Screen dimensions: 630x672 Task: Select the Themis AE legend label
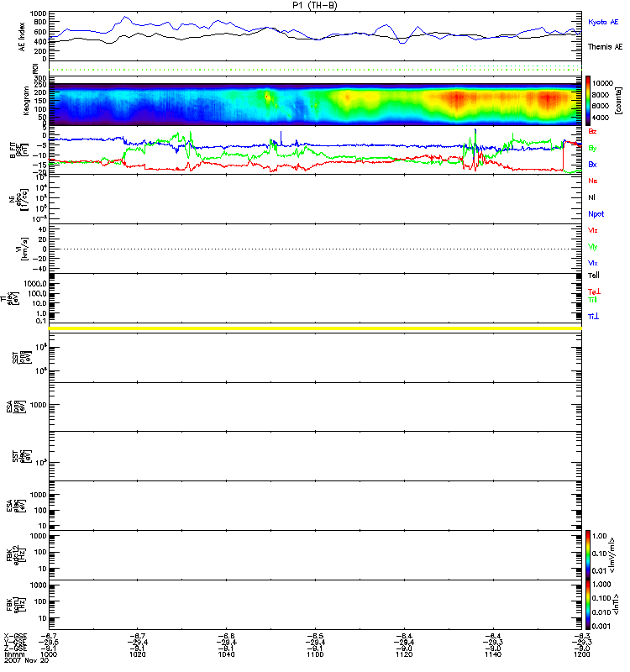click(605, 47)
